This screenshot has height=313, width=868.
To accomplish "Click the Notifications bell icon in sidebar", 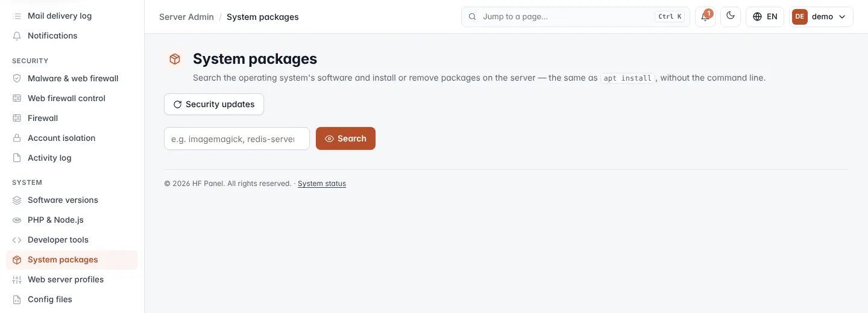I will 17,36.
